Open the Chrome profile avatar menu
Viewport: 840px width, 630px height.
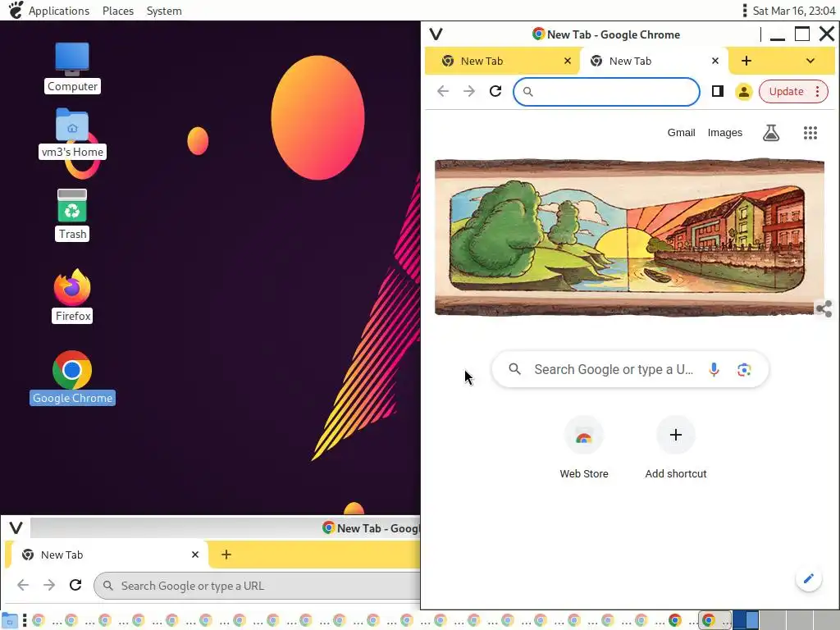(743, 92)
